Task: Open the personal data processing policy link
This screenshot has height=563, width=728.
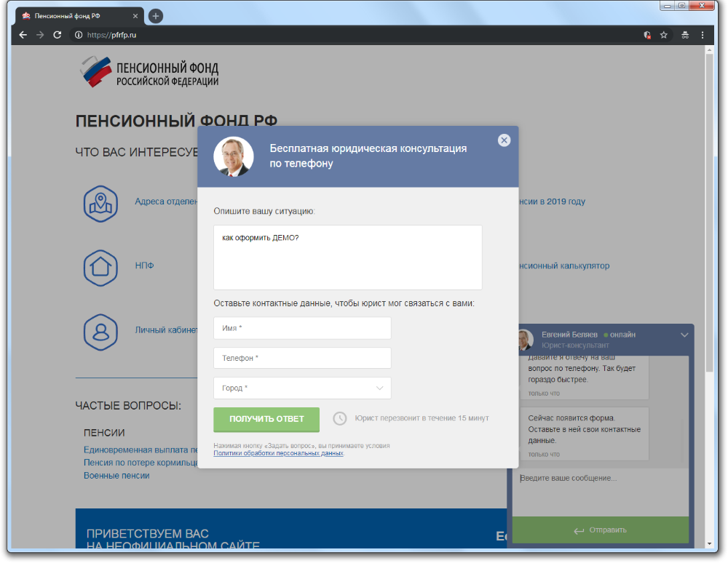Action: click(x=278, y=453)
